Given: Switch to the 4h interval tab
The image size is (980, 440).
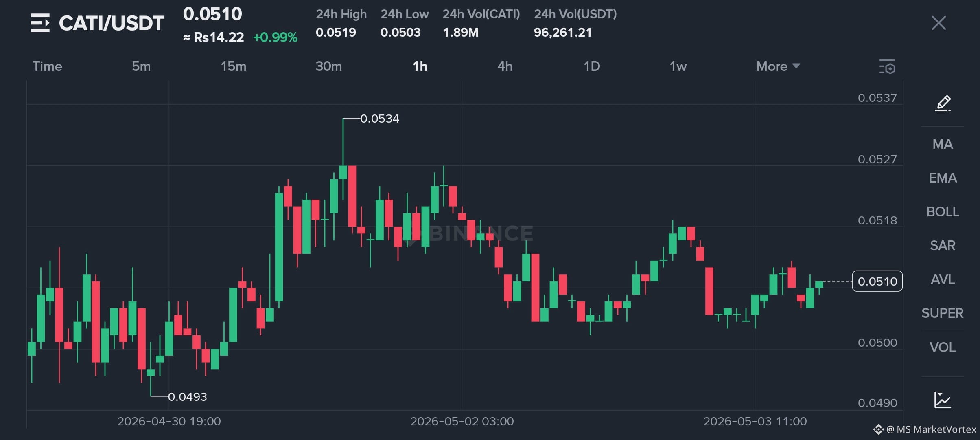Looking at the screenshot, I should [x=505, y=66].
